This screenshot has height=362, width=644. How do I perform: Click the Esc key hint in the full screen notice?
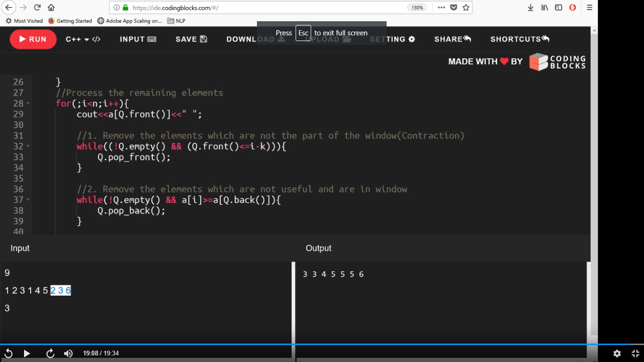(303, 33)
